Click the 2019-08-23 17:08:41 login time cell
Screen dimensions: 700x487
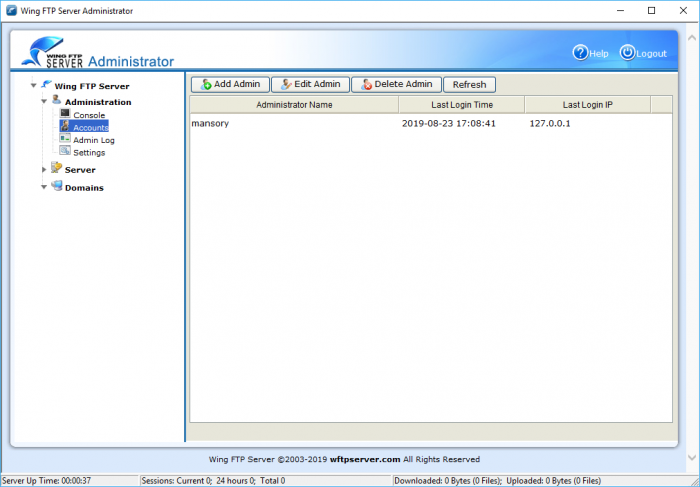pos(449,123)
